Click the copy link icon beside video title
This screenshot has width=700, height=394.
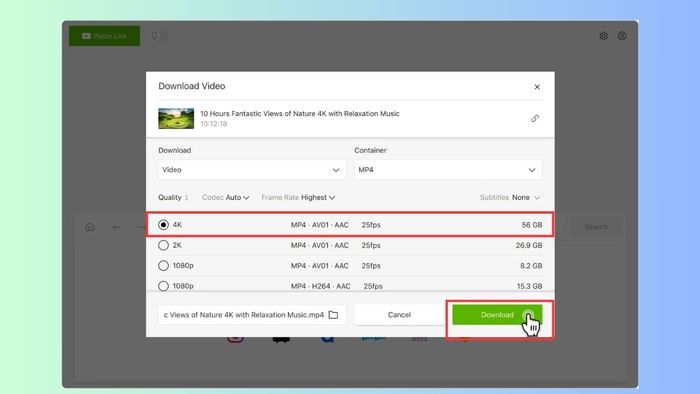click(535, 118)
